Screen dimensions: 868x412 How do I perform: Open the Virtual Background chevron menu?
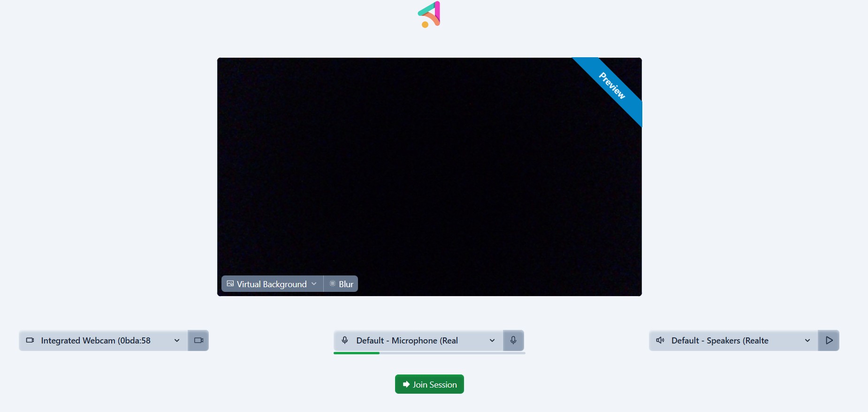pyautogui.click(x=314, y=284)
